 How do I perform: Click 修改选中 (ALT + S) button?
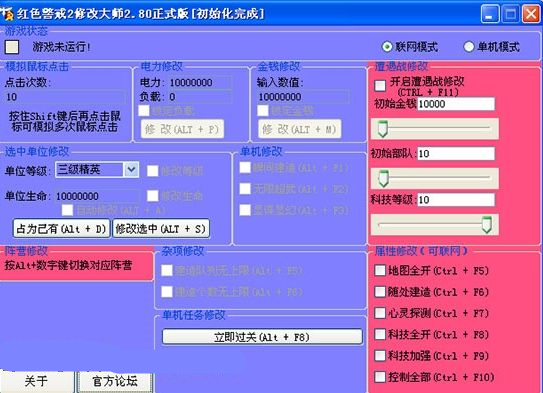161,229
